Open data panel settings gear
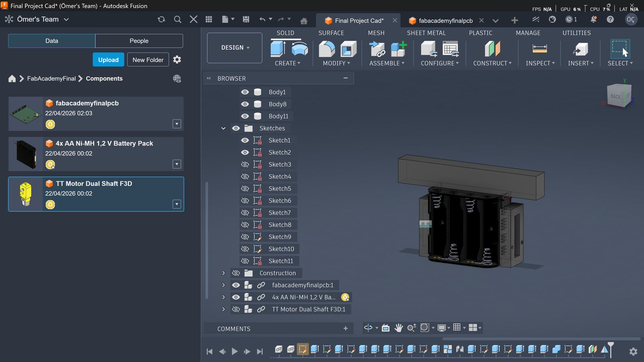The image size is (644, 362). [x=177, y=60]
